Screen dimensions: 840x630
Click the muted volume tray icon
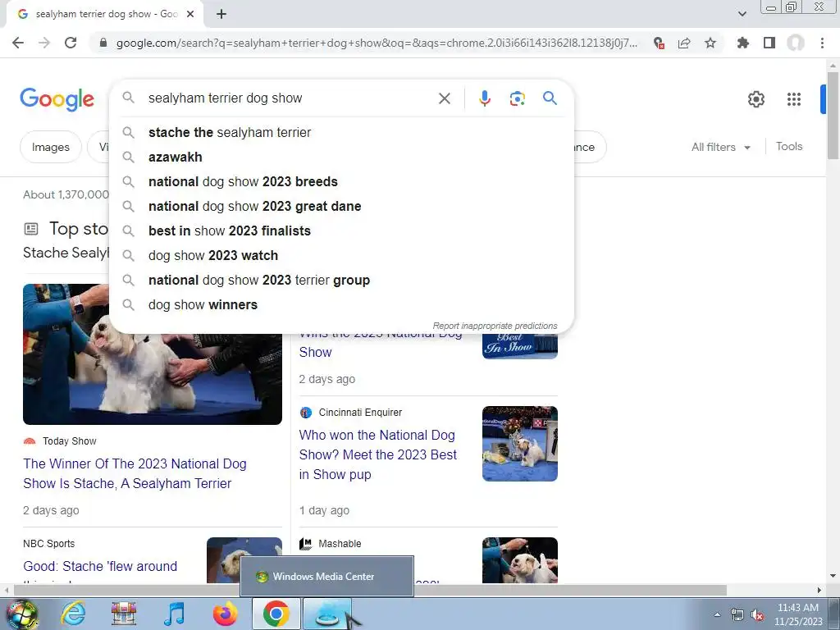pos(757,615)
